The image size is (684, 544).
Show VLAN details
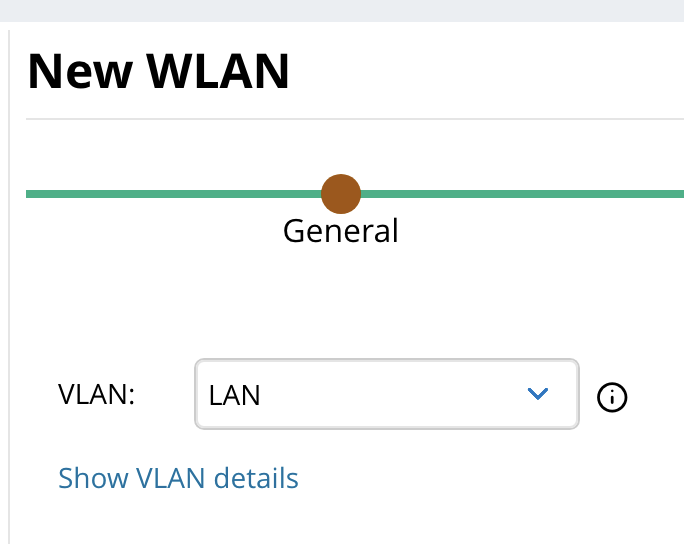(178, 478)
